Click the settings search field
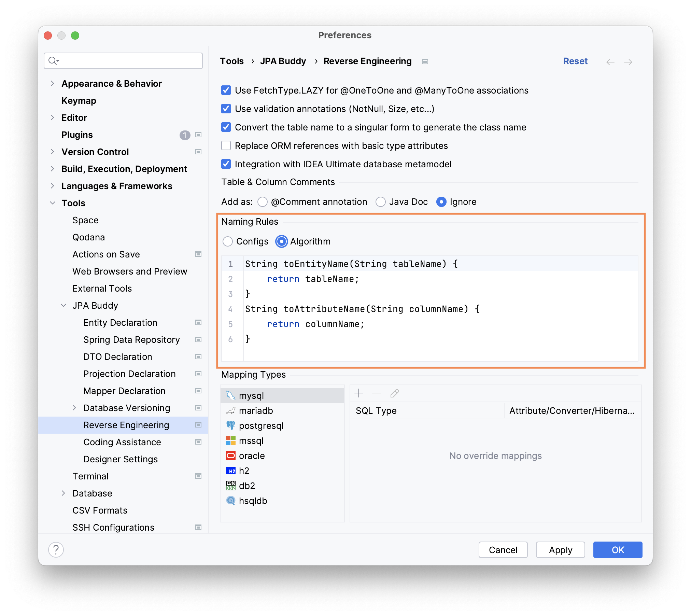 pyautogui.click(x=123, y=60)
